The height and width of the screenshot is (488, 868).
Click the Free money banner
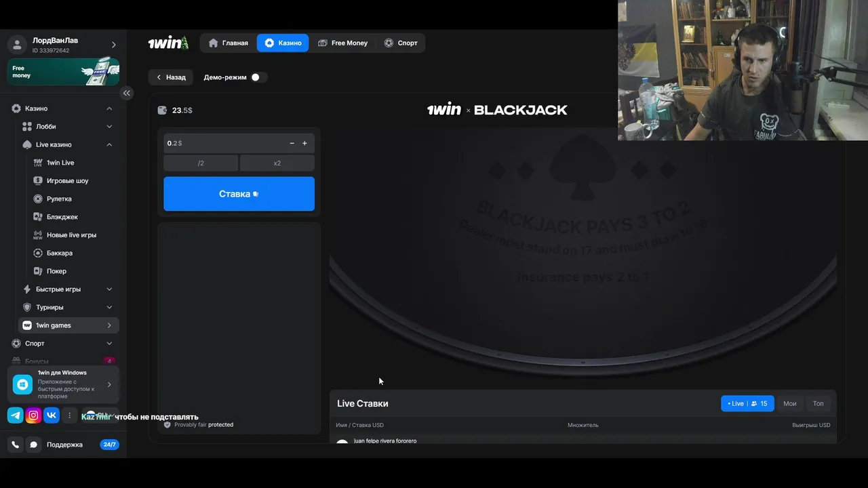pos(64,72)
